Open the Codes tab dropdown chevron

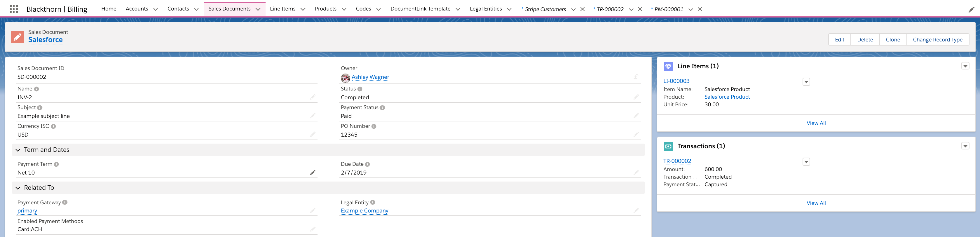point(379,10)
